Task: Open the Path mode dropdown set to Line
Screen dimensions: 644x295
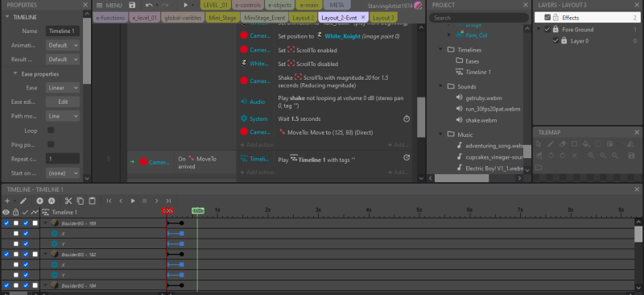Action: (x=63, y=116)
